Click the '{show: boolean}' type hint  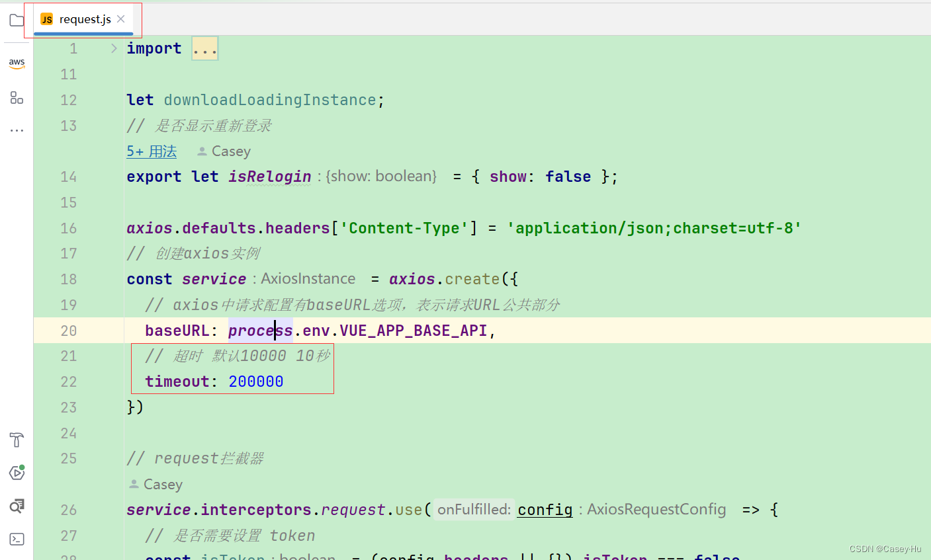(381, 176)
